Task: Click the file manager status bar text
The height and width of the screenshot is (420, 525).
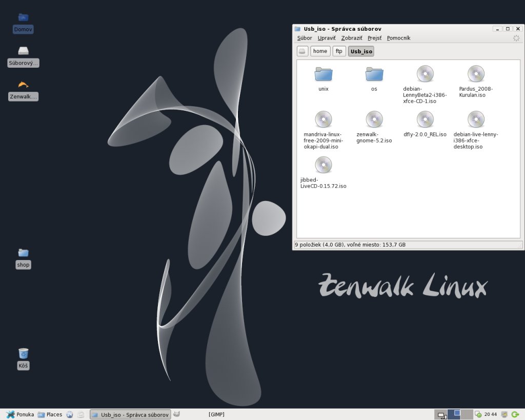Action: (x=350, y=245)
